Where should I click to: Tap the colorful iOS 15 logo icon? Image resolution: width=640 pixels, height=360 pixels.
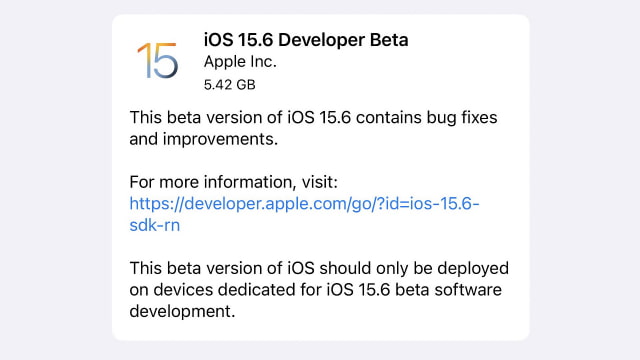[x=158, y=61]
